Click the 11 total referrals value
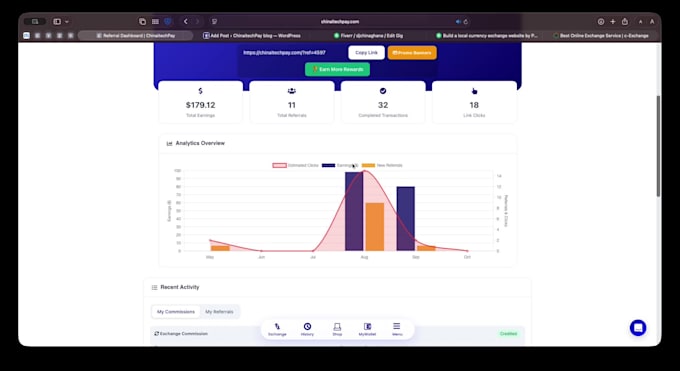 292,105
